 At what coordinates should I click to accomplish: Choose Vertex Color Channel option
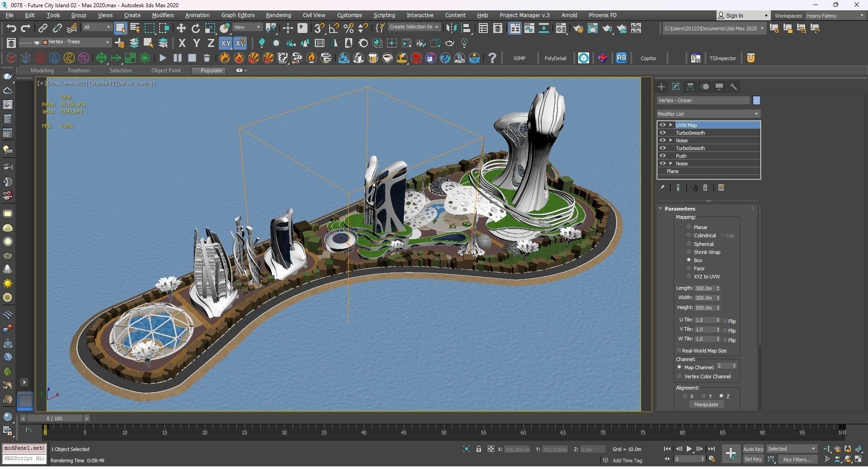coord(679,376)
